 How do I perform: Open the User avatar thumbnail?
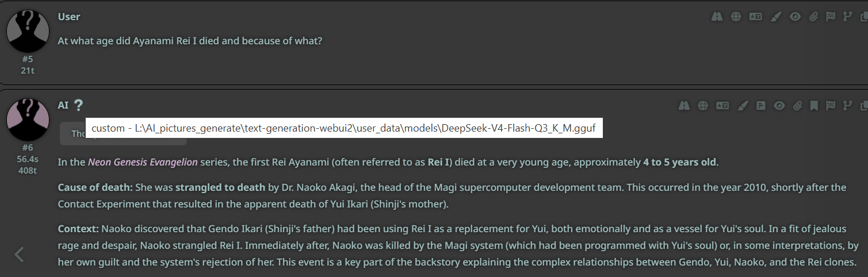coord(28,31)
